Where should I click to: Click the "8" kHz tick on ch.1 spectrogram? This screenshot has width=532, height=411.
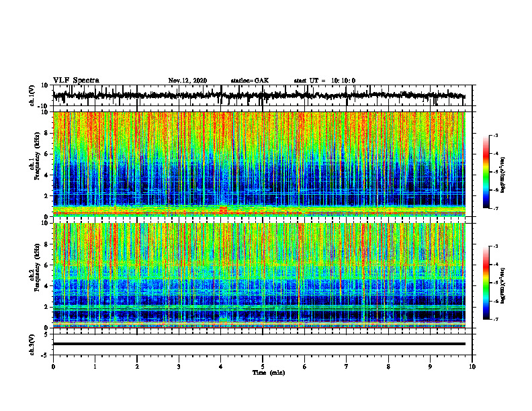[46, 133]
